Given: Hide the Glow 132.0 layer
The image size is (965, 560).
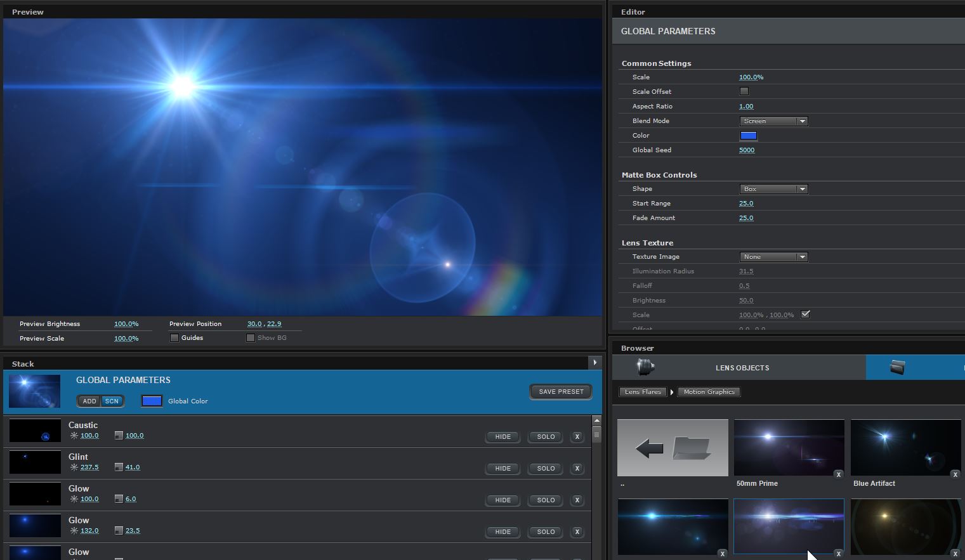Looking at the screenshot, I should (503, 531).
